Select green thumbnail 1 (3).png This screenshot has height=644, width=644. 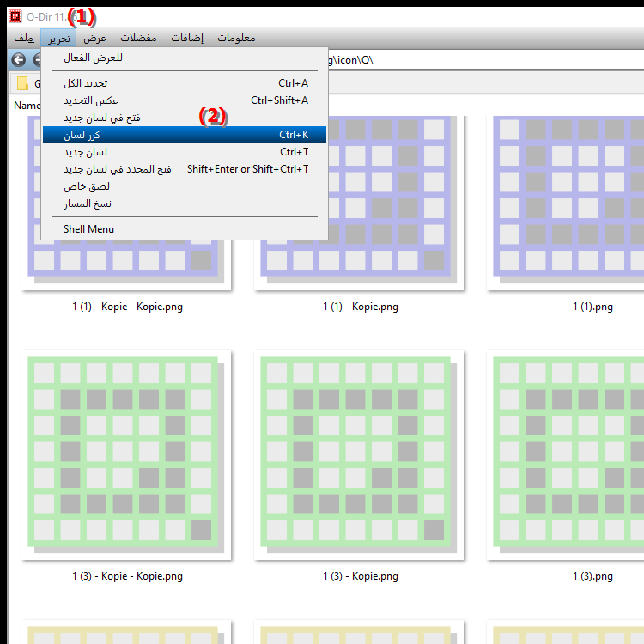pyautogui.click(x=566, y=455)
